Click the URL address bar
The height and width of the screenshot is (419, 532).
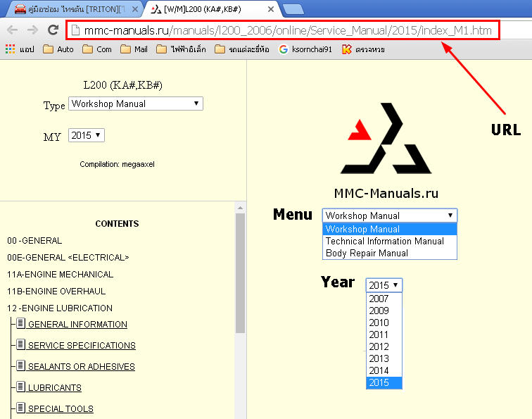[x=283, y=30]
